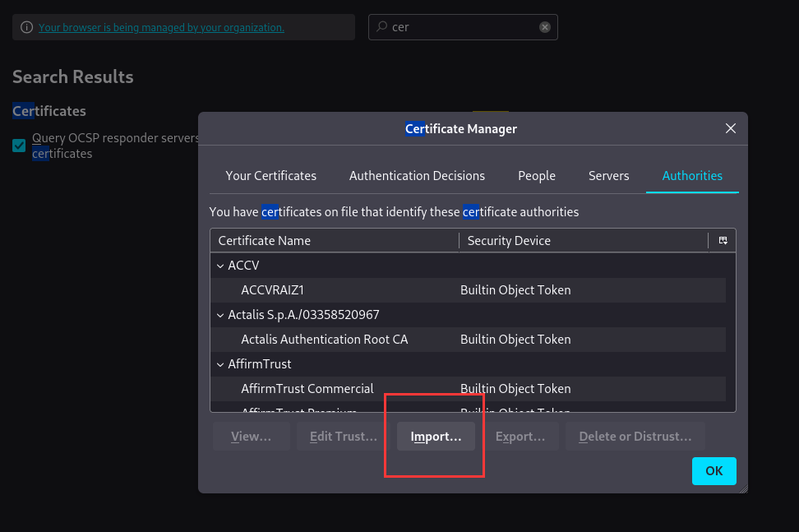Close the Certificate Manager dialog
Image resolution: width=799 pixels, height=532 pixels.
[731, 128]
